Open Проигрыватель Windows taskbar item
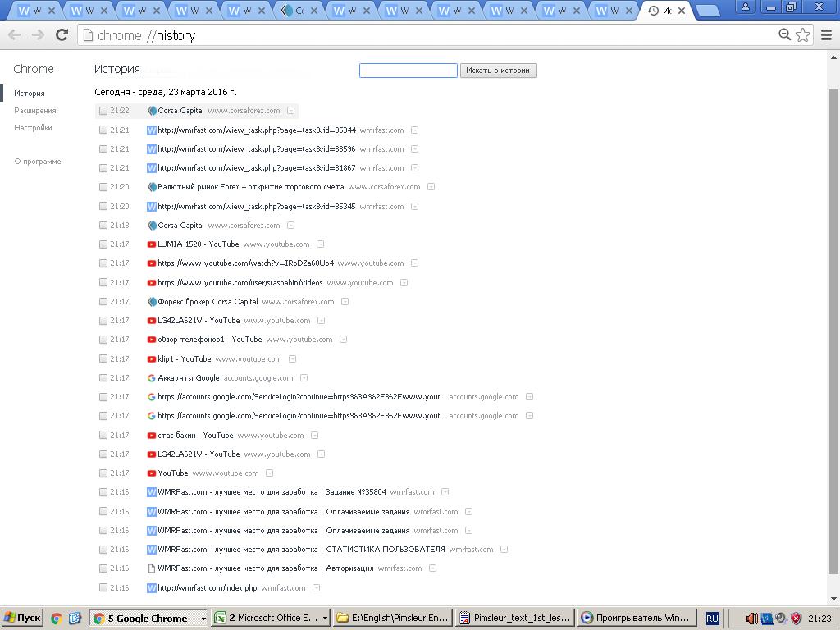Screen dimensions: 840x630 [x=637, y=619]
